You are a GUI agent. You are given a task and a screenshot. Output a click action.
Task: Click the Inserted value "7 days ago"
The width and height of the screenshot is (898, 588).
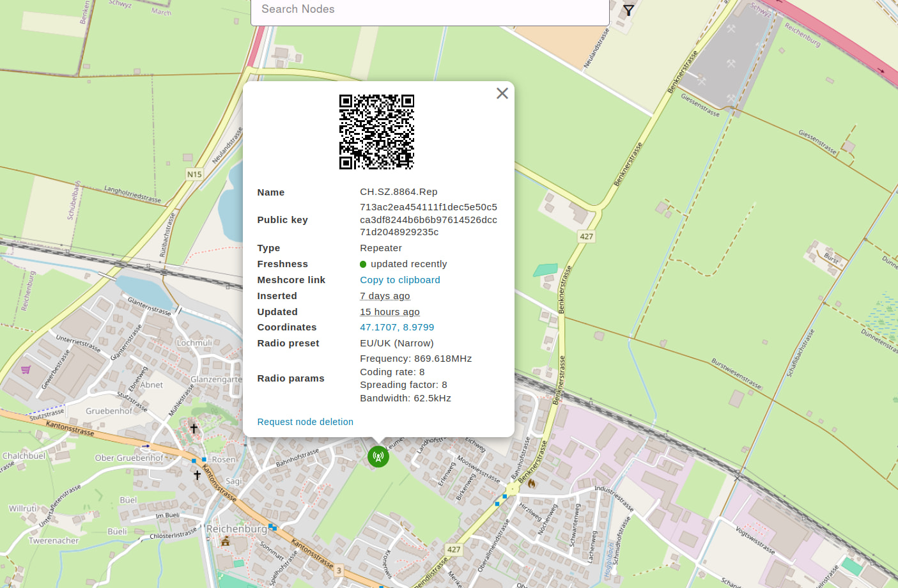pyautogui.click(x=385, y=296)
